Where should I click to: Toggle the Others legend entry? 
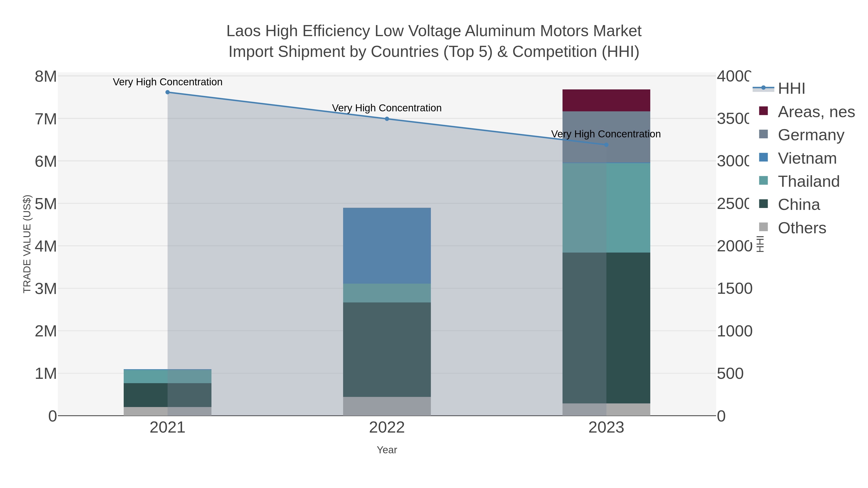click(x=792, y=228)
